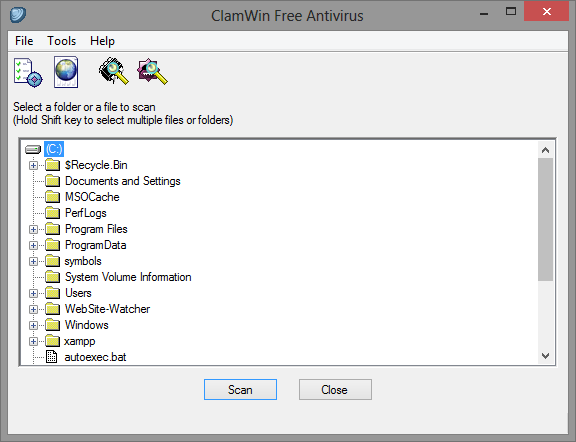576x442 pixels.
Task: Expand the WebSite-Watcher tree node
Action: tap(33, 309)
